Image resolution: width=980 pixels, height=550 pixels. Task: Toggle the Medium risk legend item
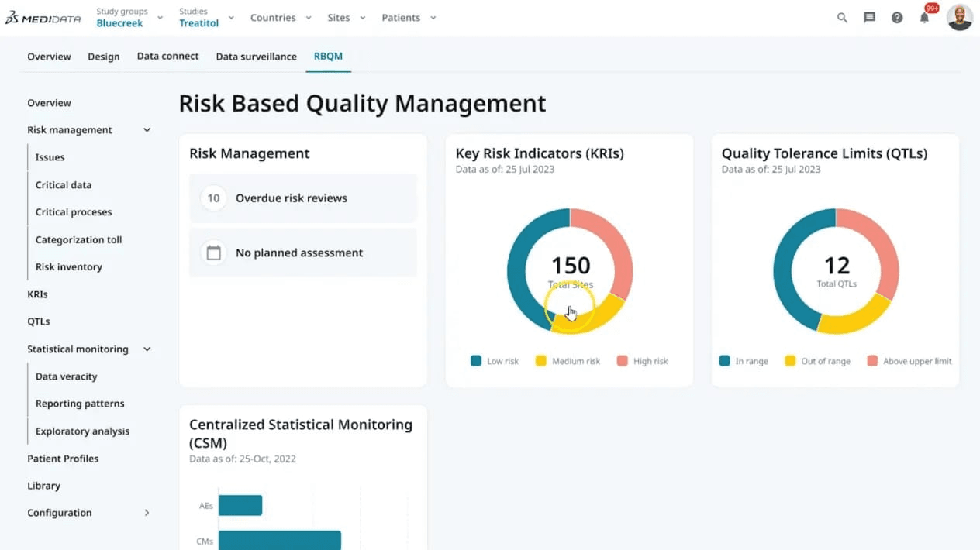pyautogui.click(x=568, y=361)
